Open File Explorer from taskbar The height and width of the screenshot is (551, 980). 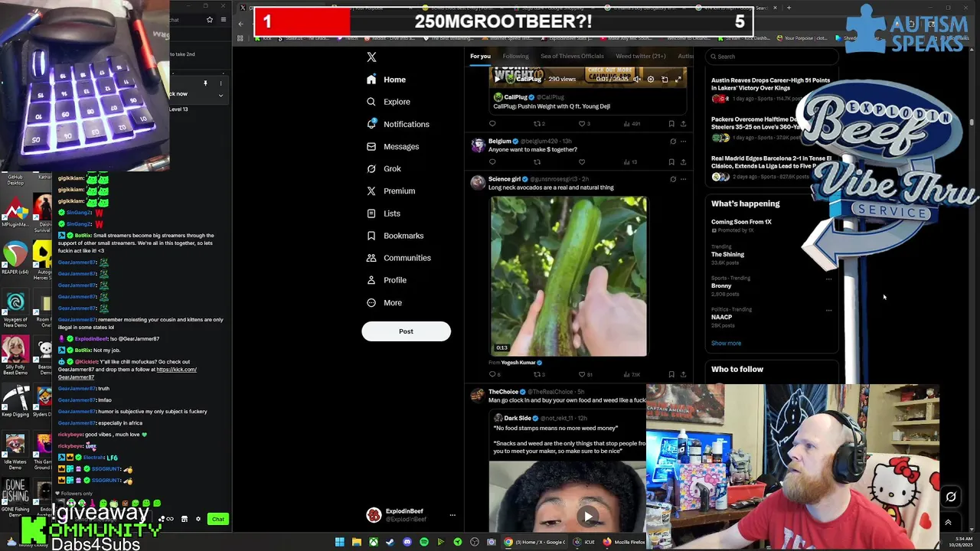coord(356,543)
